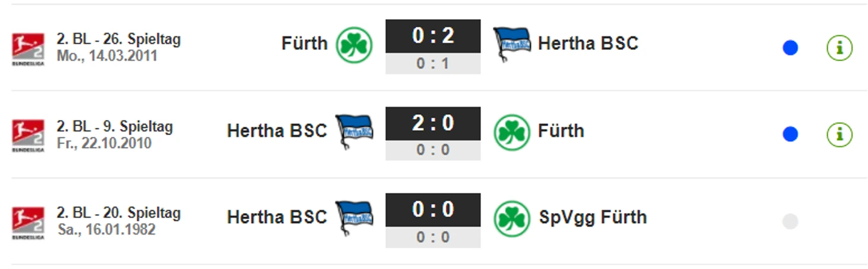The height and width of the screenshot is (269, 868).
Task: Click the grey dot in the 16.01.1982 row
Action: pyautogui.click(x=790, y=221)
